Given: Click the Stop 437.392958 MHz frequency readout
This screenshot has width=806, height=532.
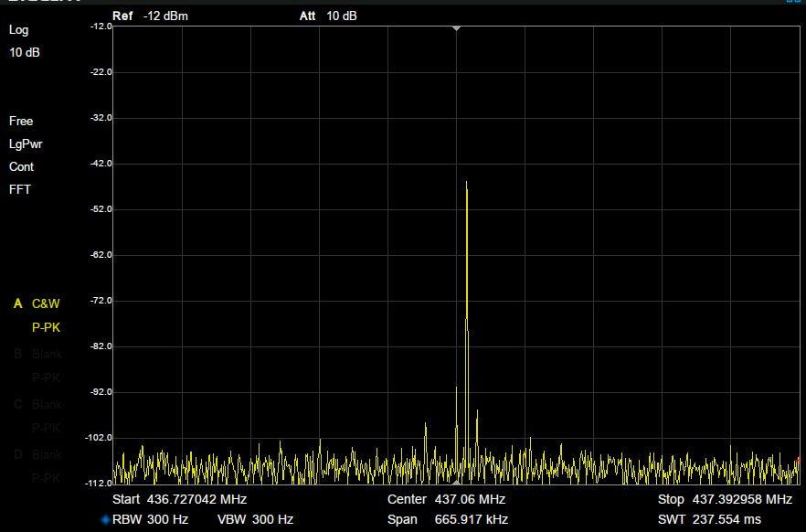Looking at the screenshot, I should (725, 499).
